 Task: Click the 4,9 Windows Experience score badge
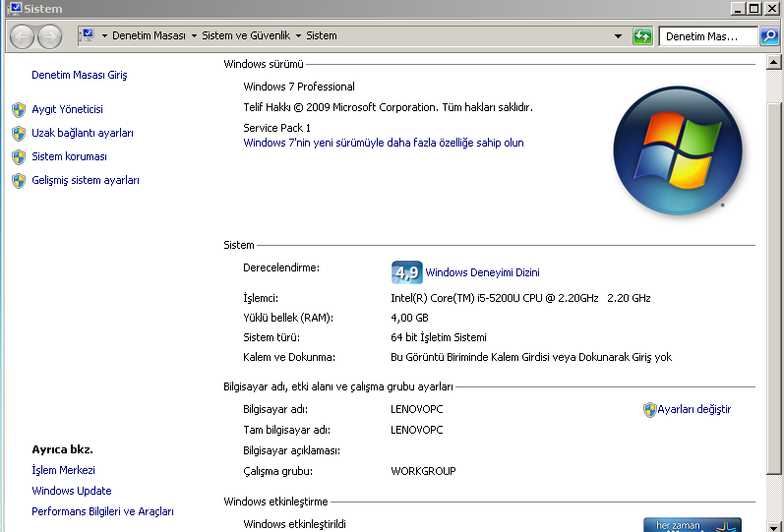[406, 272]
